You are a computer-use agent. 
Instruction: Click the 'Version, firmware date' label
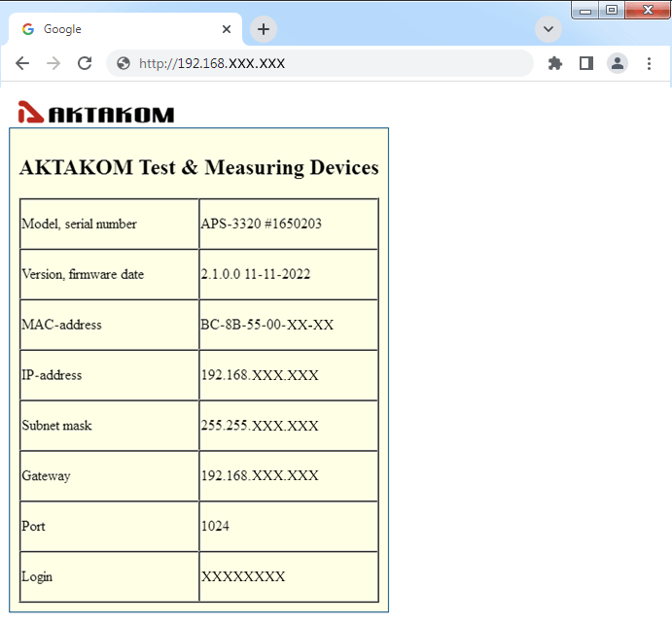[83, 274]
